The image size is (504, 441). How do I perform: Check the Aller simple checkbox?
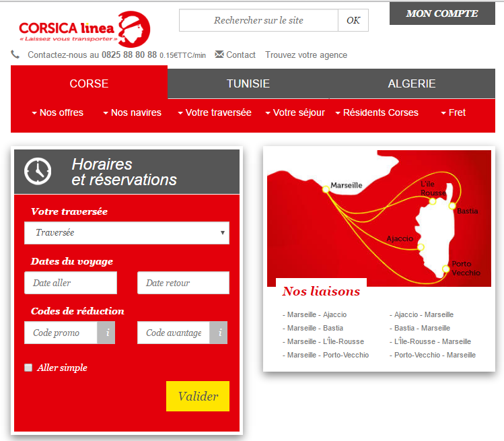28,368
